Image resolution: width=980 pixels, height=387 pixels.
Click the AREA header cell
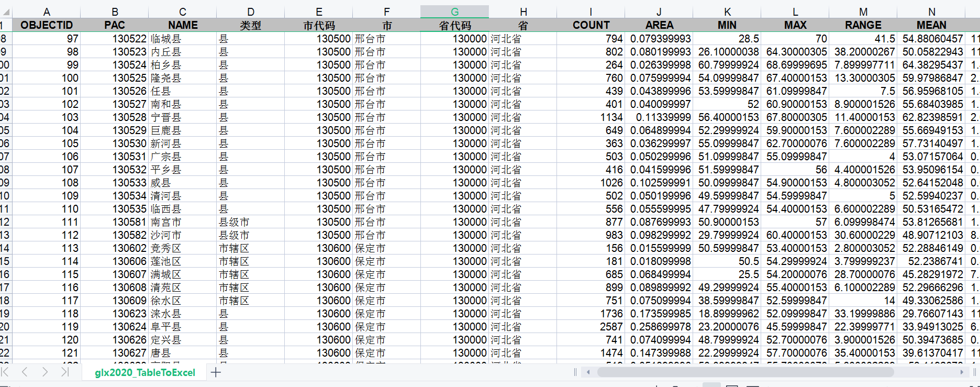pos(659,25)
